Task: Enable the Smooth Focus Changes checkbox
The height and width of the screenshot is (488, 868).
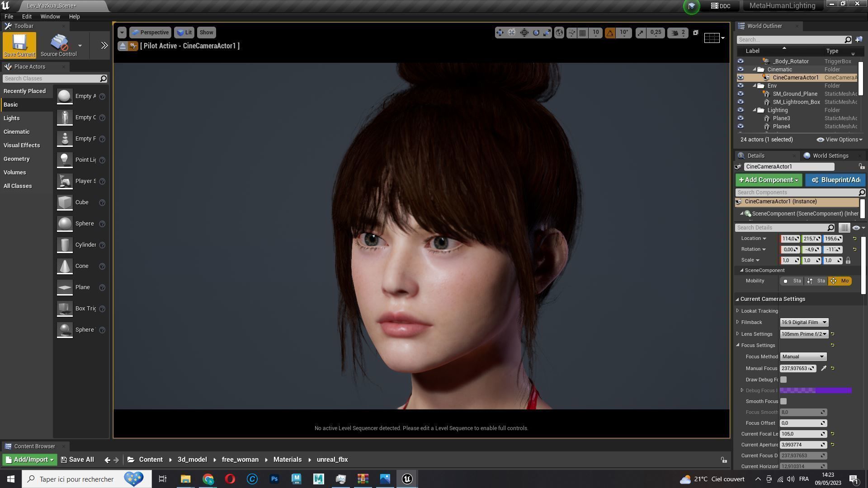Action: [783, 401]
